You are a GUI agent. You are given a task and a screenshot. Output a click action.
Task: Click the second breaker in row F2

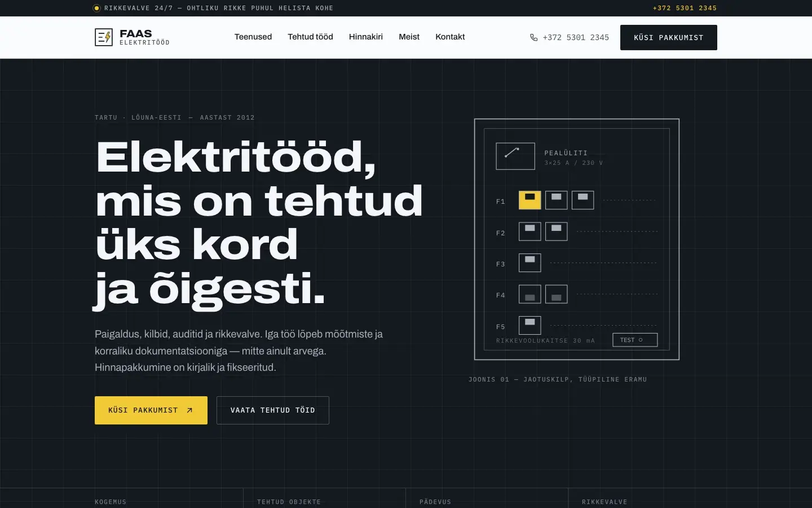pos(557,231)
